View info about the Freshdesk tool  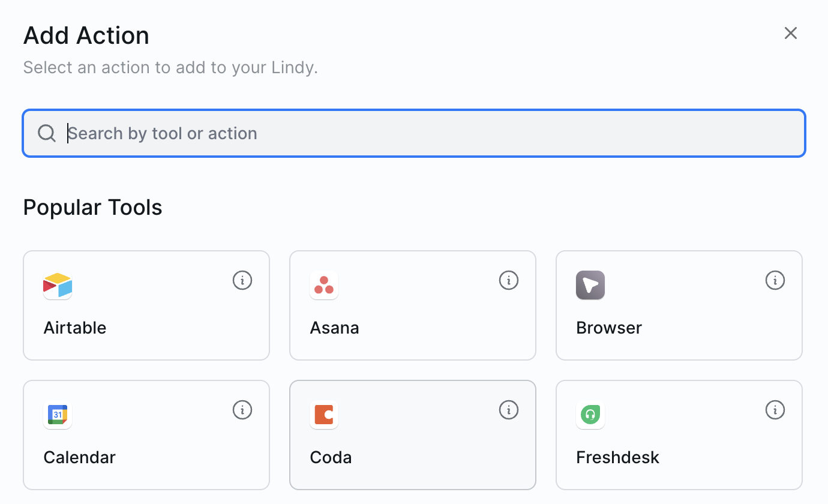pyautogui.click(x=775, y=410)
